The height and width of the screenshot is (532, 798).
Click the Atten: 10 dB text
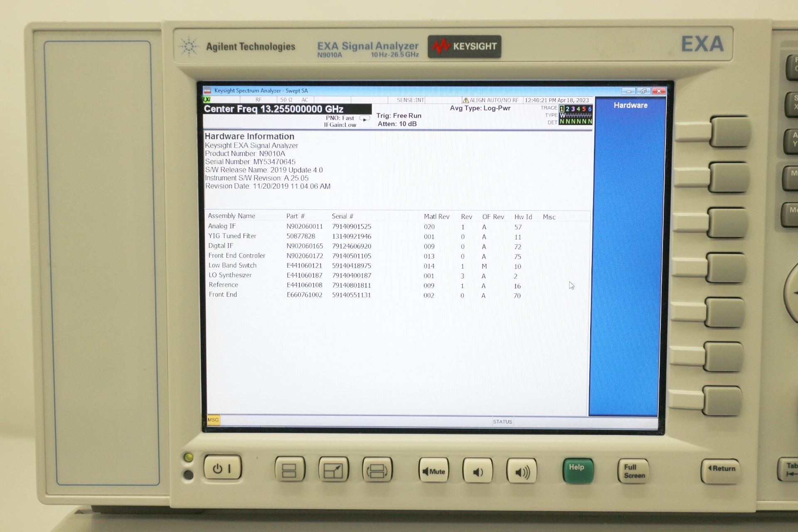coord(397,124)
